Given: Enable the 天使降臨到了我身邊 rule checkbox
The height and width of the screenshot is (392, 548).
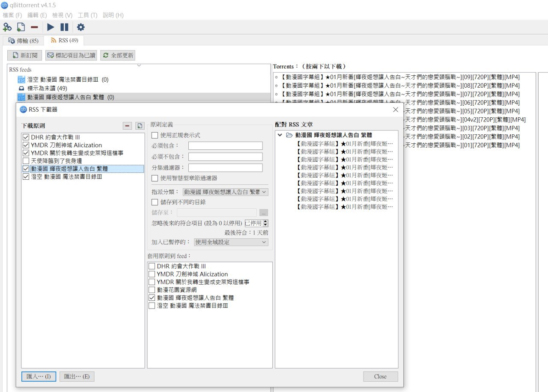Looking at the screenshot, I should pyautogui.click(x=26, y=161).
